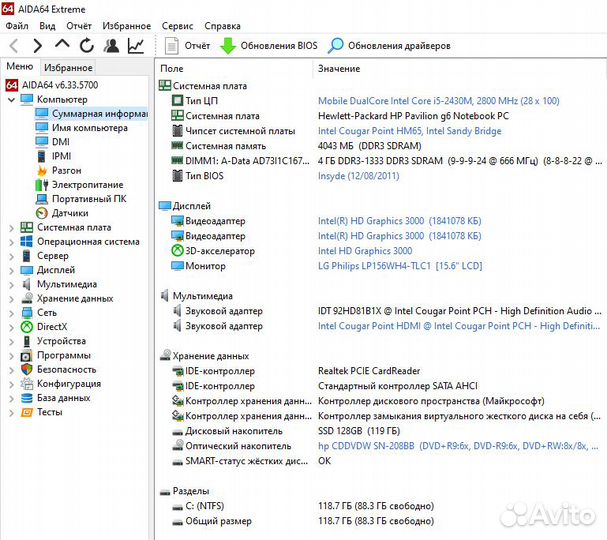
Task: Open Intel Core i5-2430M processor link
Action: [439, 101]
